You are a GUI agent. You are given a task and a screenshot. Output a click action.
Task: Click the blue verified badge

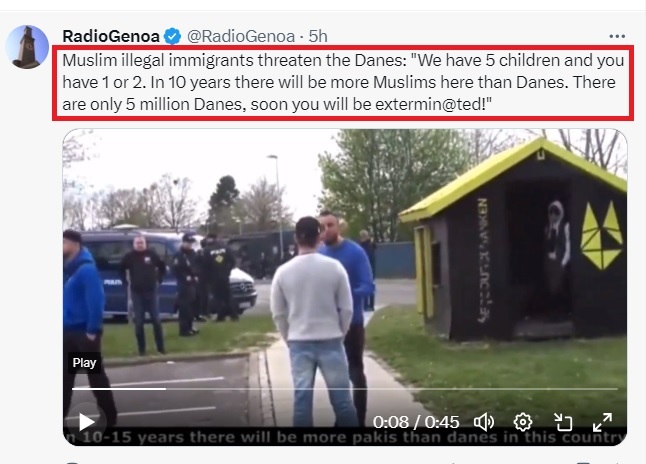pyautogui.click(x=172, y=36)
